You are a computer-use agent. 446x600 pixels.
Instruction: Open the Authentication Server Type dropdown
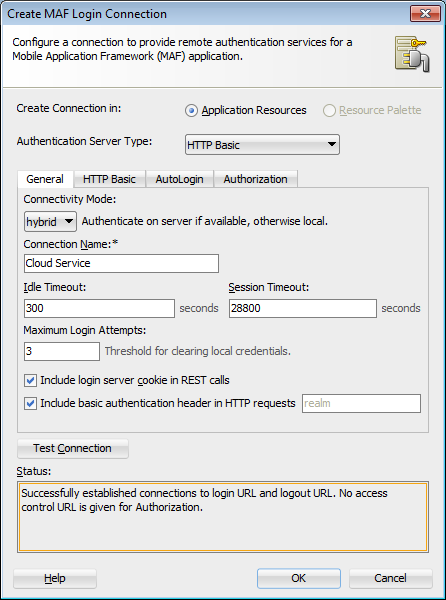click(x=262, y=145)
